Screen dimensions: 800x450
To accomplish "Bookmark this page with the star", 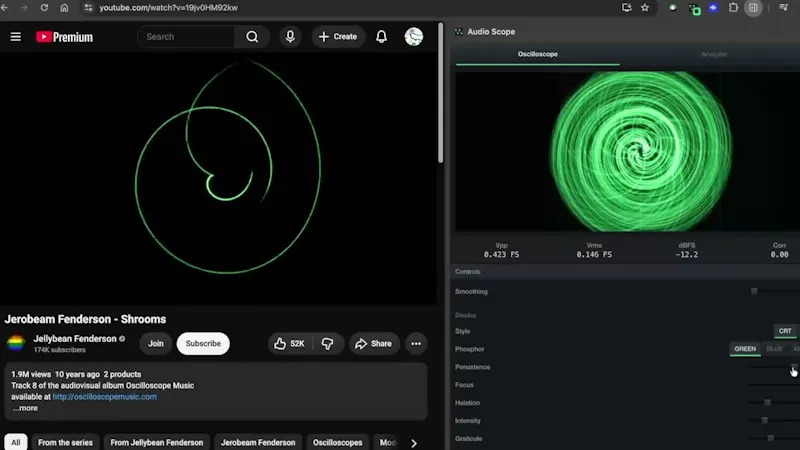I will click(645, 8).
